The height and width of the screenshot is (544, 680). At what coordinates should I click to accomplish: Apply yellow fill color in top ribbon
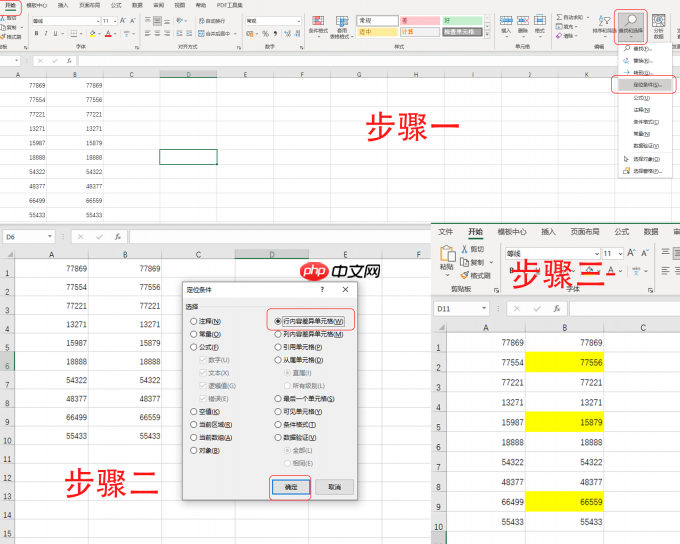click(x=92, y=33)
